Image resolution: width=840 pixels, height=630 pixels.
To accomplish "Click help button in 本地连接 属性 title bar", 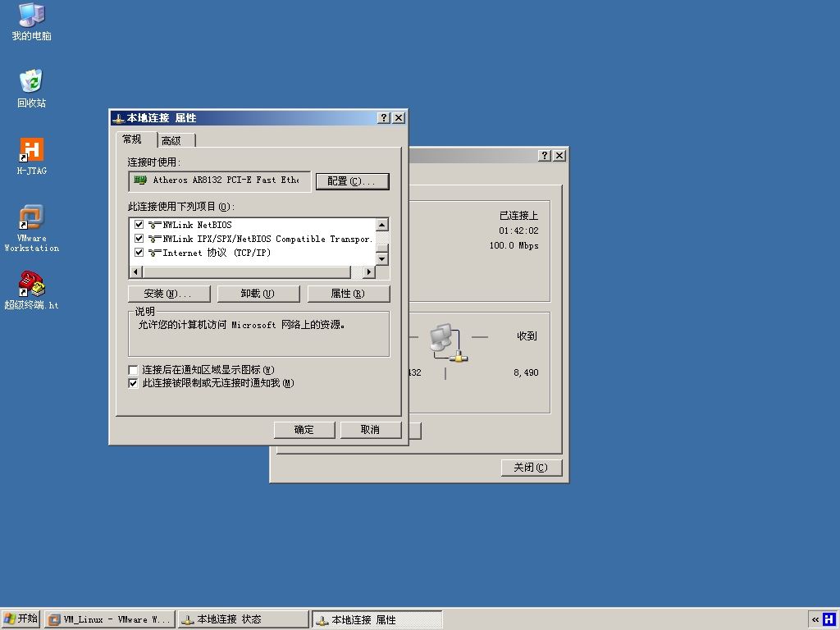I will [x=384, y=118].
